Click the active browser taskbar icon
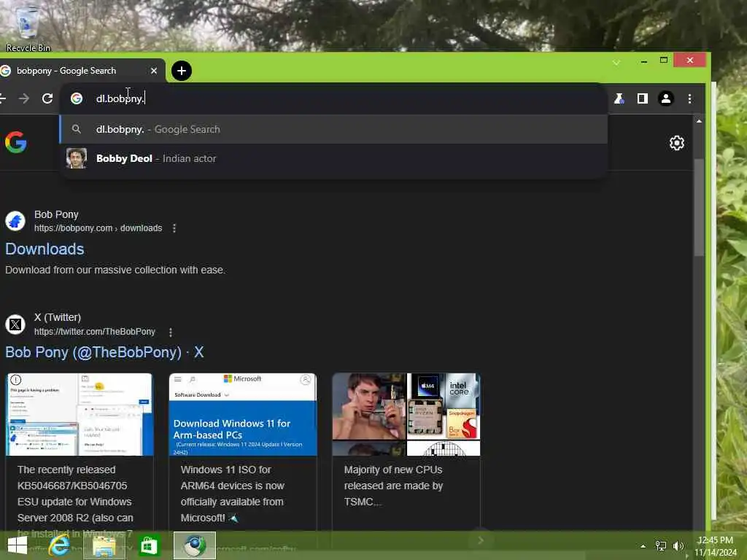The width and height of the screenshot is (747, 560). click(194, 545)
